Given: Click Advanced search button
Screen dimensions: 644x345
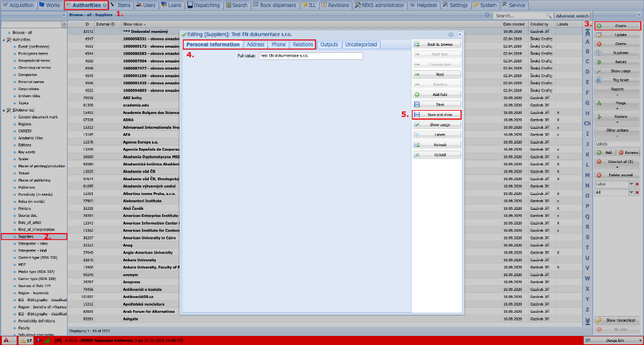Looking at the screenshot, I should [x=572, y=15].
